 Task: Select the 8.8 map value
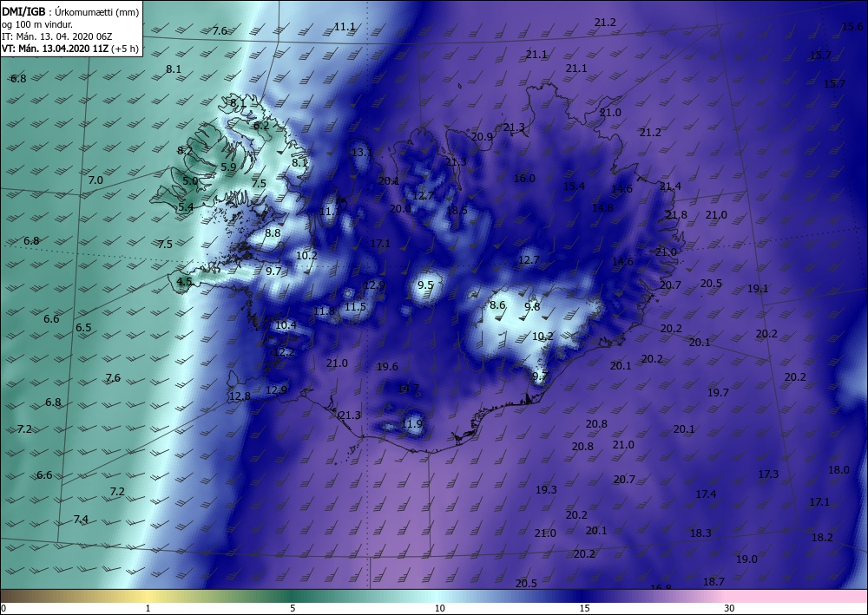273,232
